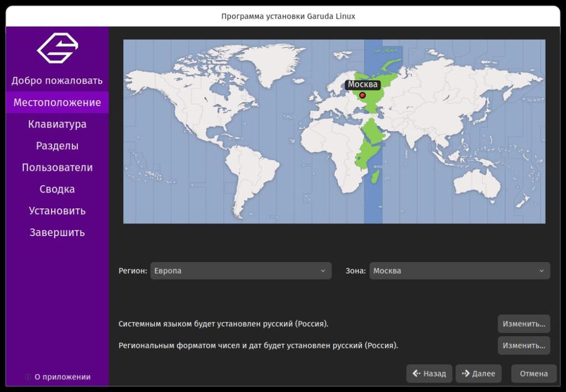Click the info icon beside «О приложении»
Viewport: 566px width, 392px height.
click(28, 377)
